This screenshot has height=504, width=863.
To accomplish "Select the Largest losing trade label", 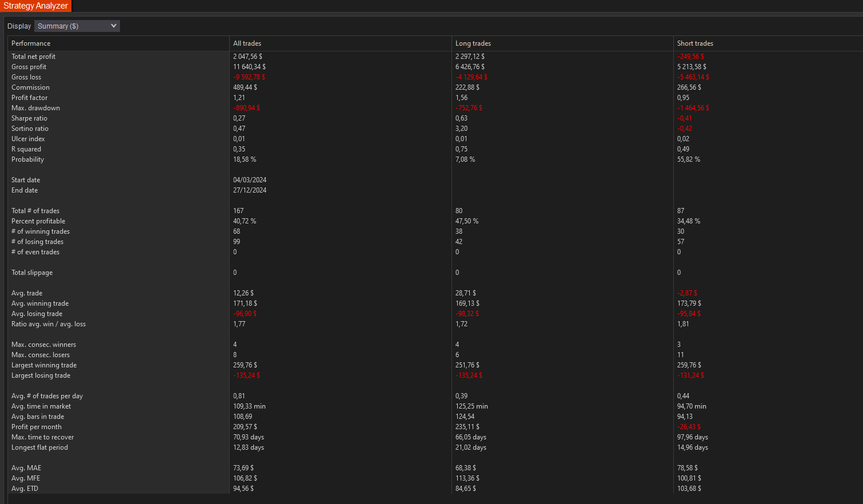I will 41,375.
